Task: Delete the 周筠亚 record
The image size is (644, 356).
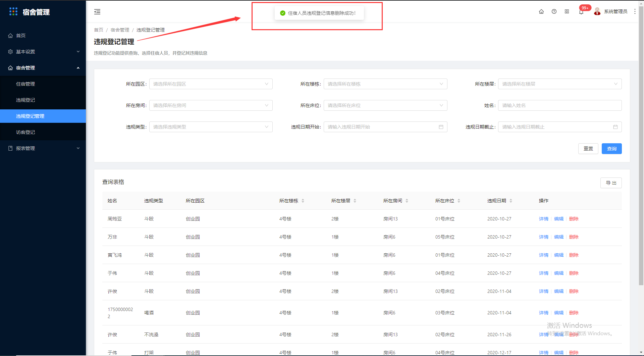Action: [574, 219]
